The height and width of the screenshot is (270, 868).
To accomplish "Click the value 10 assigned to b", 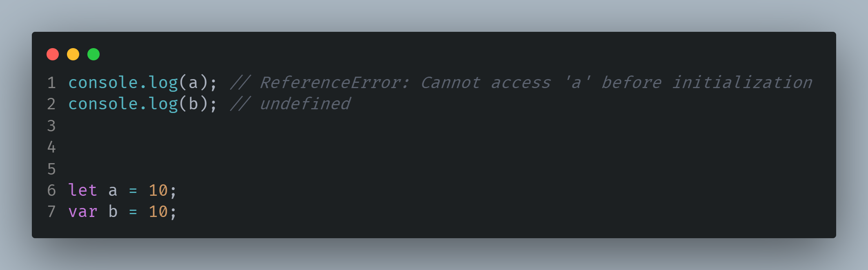I will click(158, 212).
